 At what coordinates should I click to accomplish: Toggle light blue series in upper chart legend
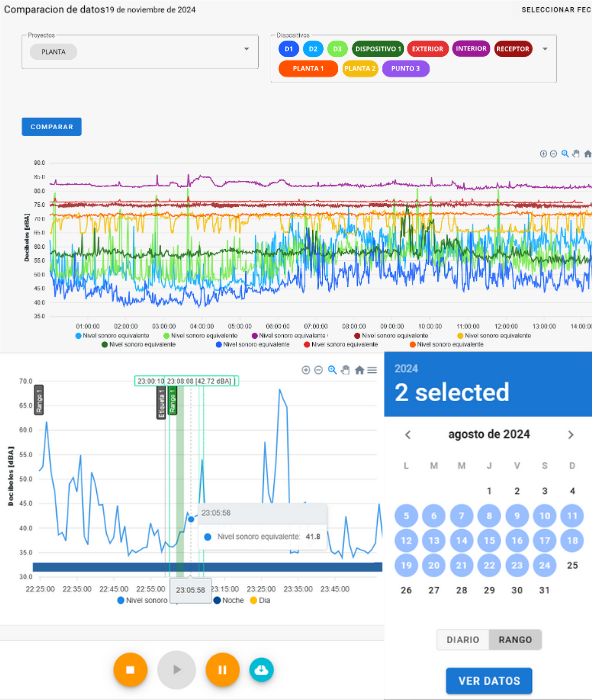[113, 336]
